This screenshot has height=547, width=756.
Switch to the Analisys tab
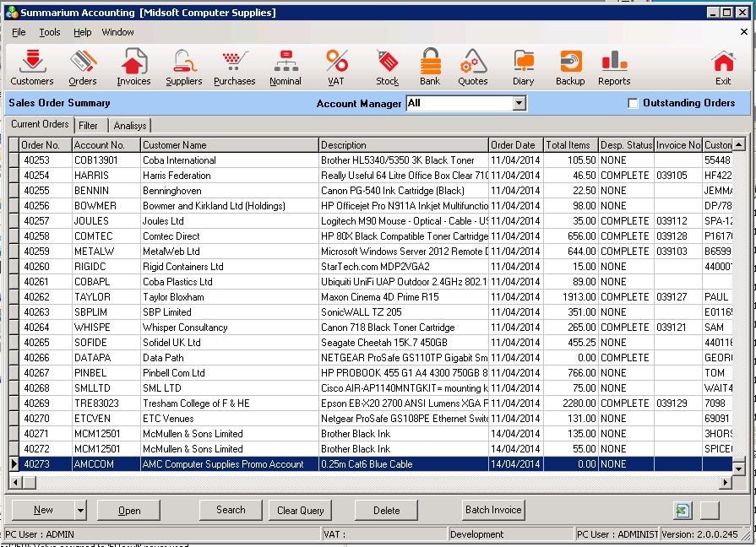pyautogui.click(x=130, y=125)
